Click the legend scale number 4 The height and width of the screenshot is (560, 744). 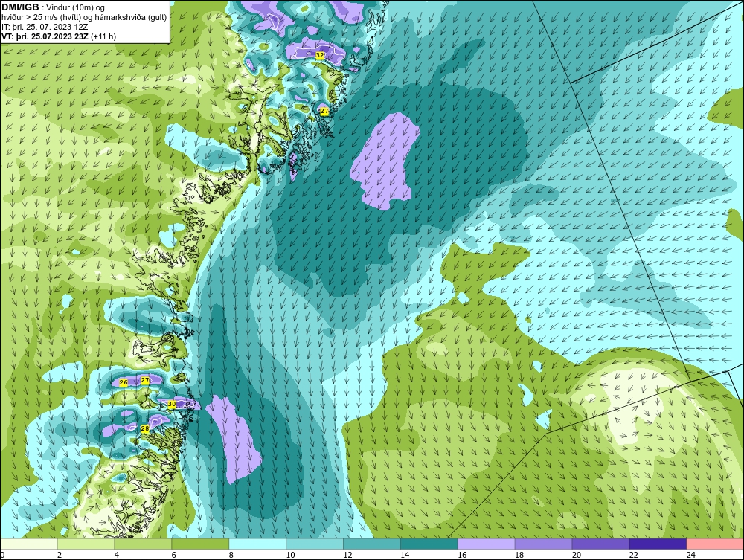117,555
